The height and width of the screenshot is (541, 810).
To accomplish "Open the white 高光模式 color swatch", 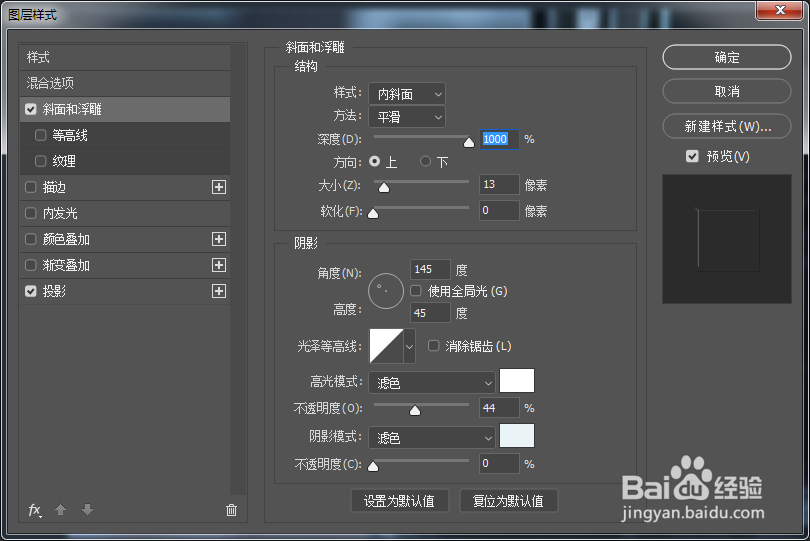I will [x=517, y=381].
